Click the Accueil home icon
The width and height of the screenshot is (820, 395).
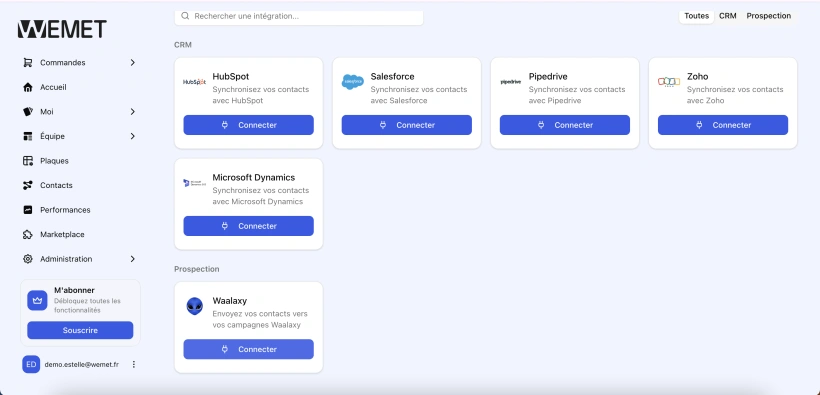(x=28, y=87)
